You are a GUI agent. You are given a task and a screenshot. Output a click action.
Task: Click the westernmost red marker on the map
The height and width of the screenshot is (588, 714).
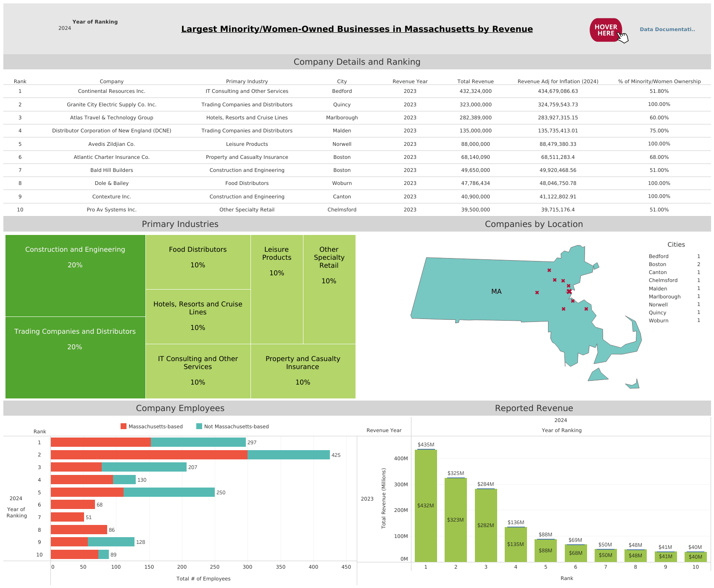[x=537, y=293]
